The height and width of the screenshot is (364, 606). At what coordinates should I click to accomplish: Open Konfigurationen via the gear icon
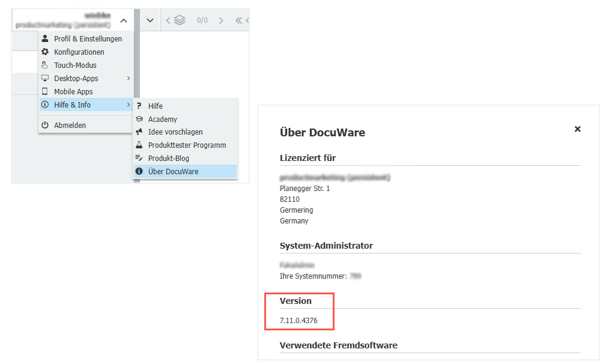point(44,52)
